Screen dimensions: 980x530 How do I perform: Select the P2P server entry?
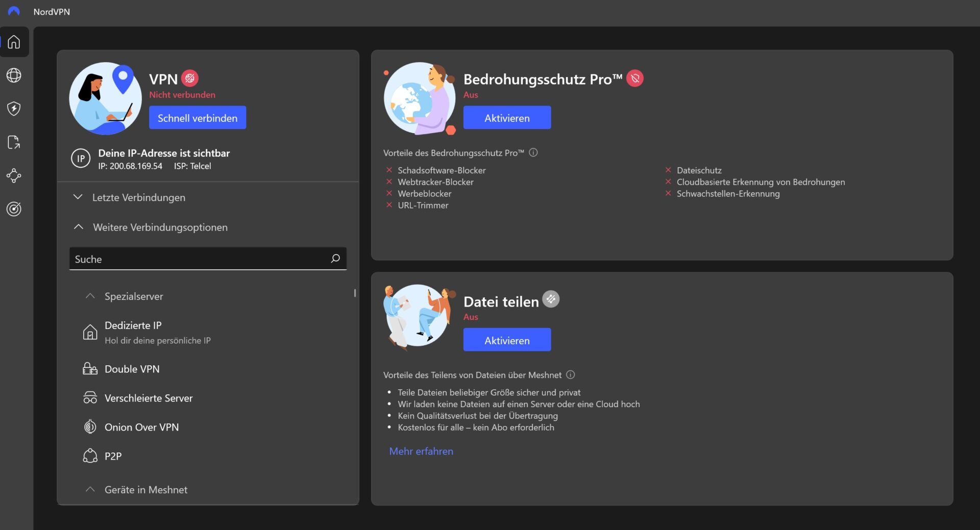208,456
